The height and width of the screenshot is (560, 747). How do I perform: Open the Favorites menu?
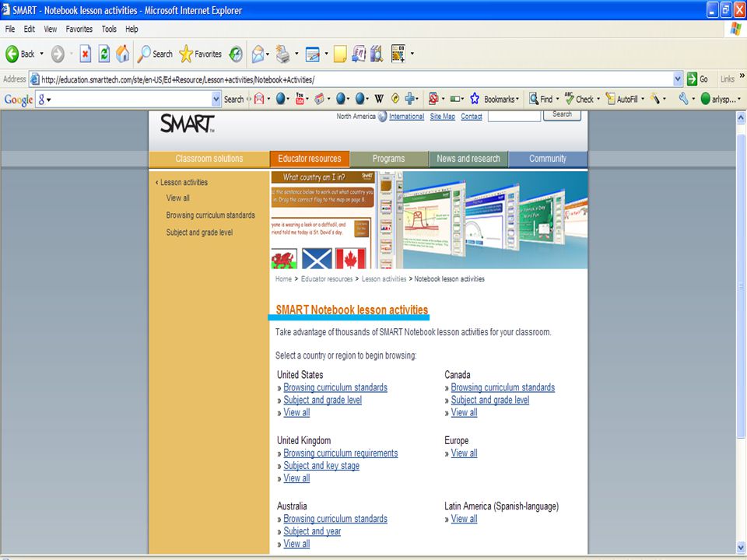click(x=79, y=29)
